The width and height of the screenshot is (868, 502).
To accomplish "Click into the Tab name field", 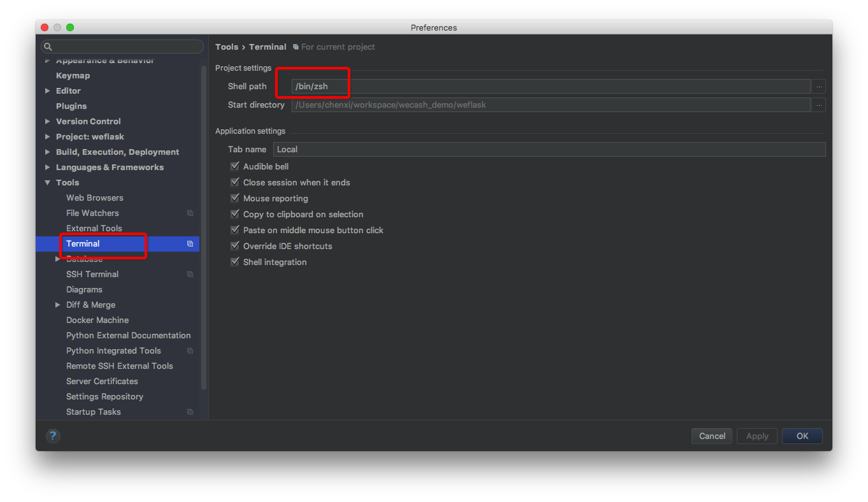I will tap(549, 150).
